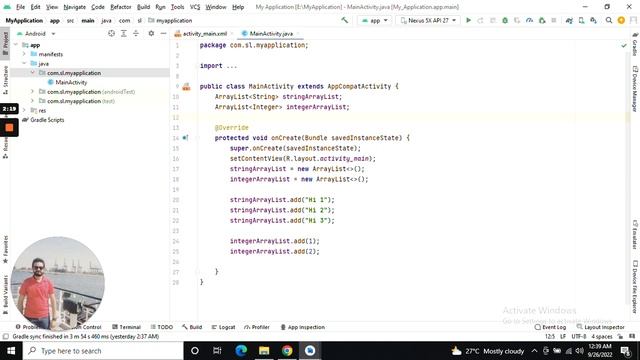Open the App Inspection tool window
Viewport: 640px width, 360px height.
[302, 327]
